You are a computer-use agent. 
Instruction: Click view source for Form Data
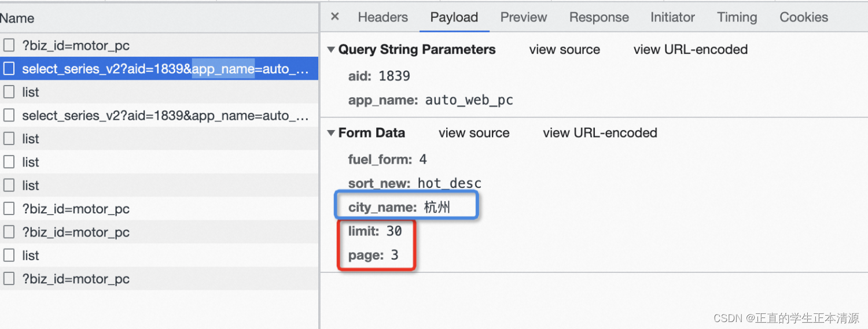pos(474,133)
